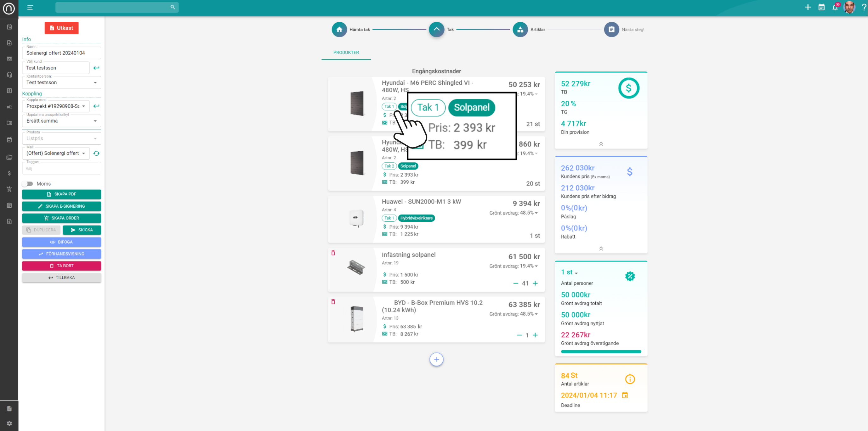
Task: Click the percent badge icon in Antal personer card
Action: (x=630, y=277)
